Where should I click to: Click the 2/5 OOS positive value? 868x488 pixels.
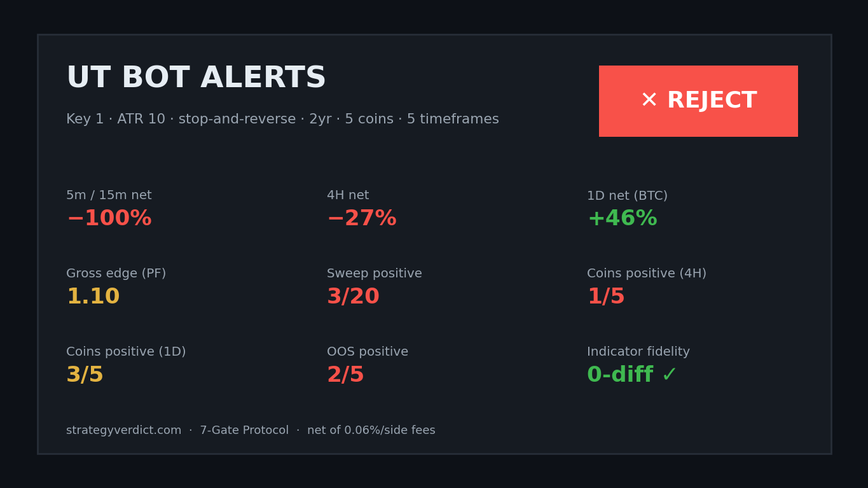click(x=345, y=375)
